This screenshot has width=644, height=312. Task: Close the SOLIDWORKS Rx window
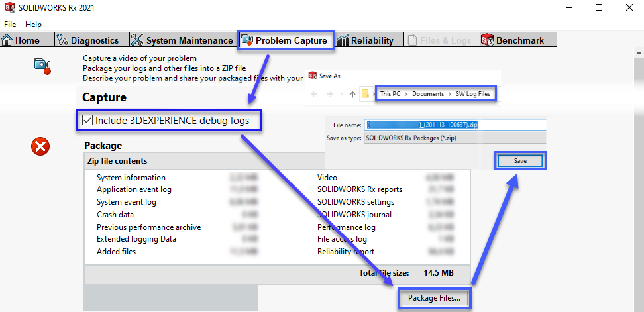(629, 7)
